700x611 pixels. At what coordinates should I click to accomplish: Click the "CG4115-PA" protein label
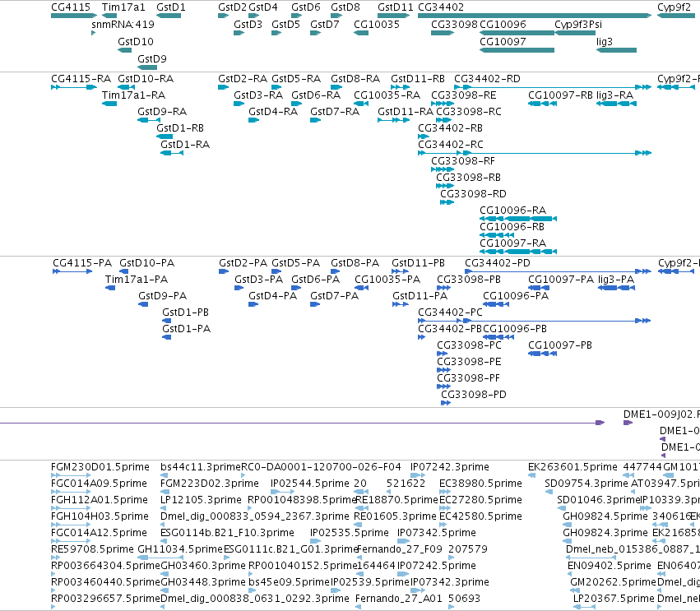(82, 263)
